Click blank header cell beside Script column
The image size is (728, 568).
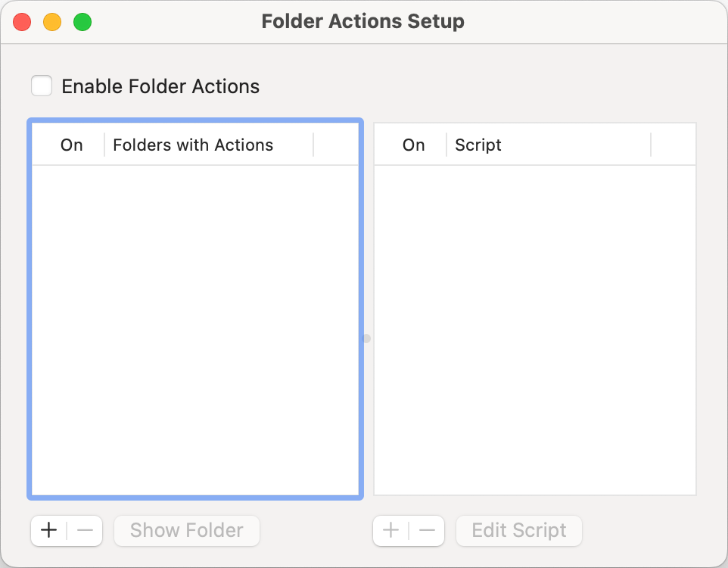[672, 145]
